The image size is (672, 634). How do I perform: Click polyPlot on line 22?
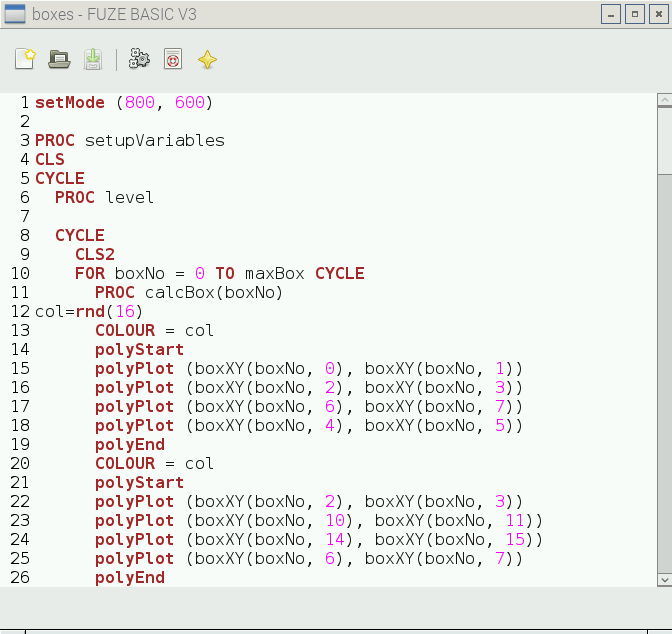(135, 502)
